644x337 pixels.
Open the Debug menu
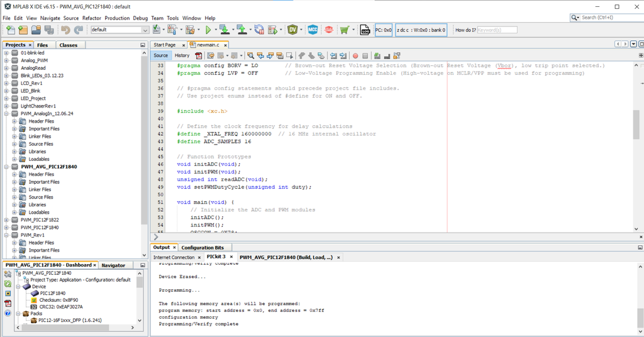140,18
